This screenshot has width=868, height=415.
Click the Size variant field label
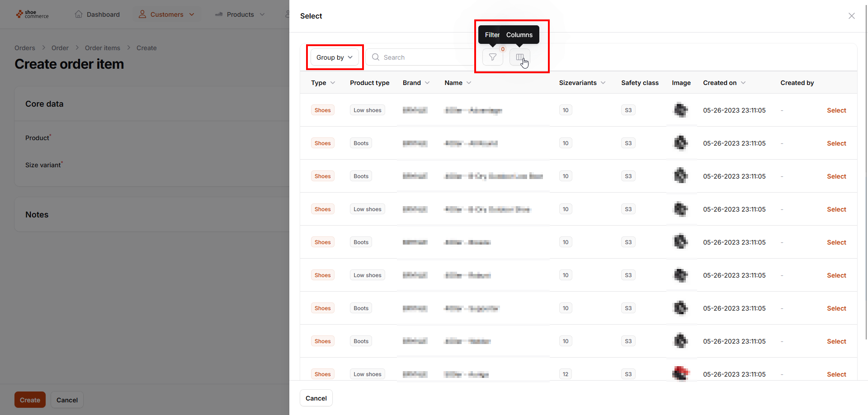[44, 165]
